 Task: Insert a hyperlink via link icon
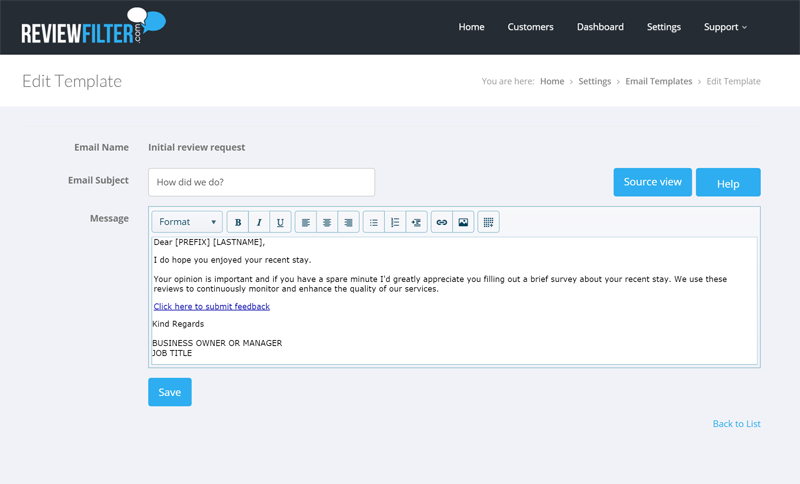click(x=442, y=222)
